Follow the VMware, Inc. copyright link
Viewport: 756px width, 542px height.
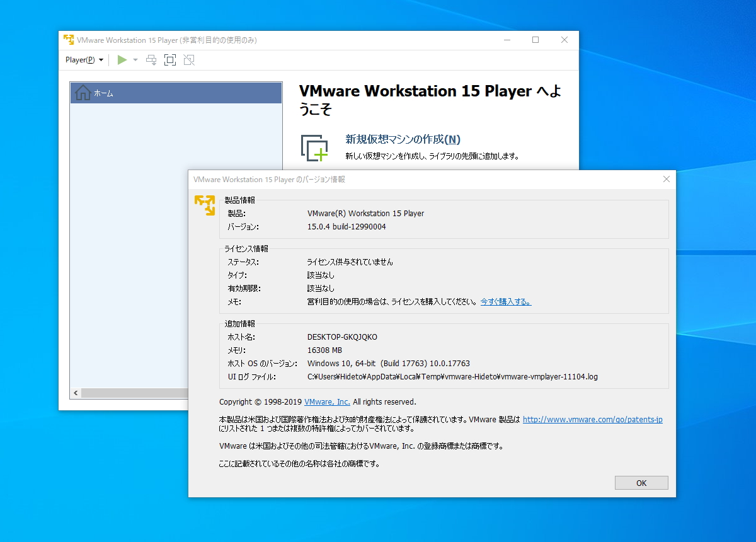pyautogui.click(x=327, y=401)
